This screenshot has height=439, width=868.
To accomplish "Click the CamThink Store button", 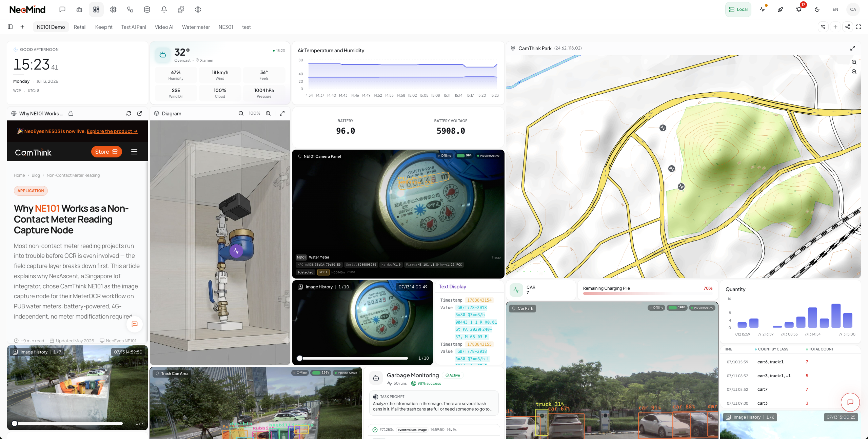I will pyautogui.click(x=106, y=152).
